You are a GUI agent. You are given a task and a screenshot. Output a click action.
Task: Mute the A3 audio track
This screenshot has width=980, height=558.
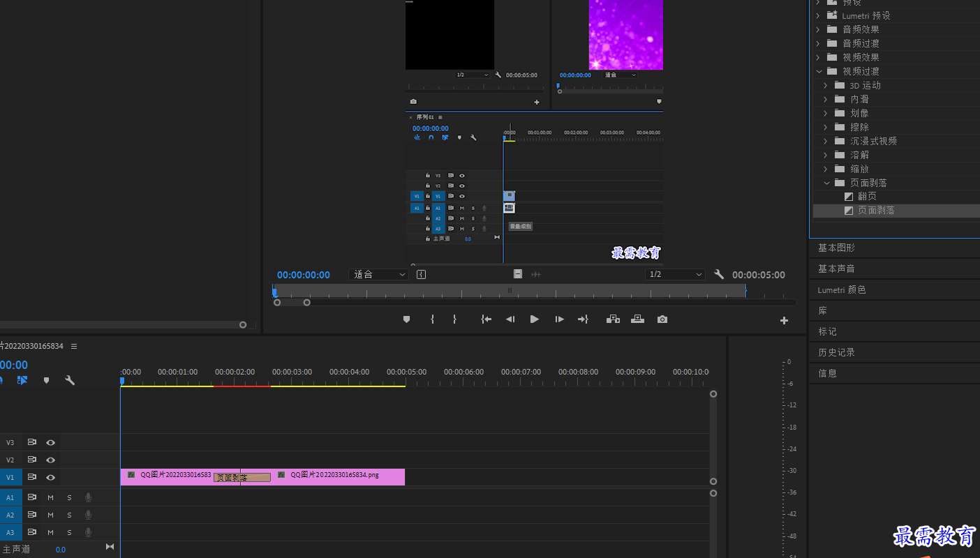[50, 532]
